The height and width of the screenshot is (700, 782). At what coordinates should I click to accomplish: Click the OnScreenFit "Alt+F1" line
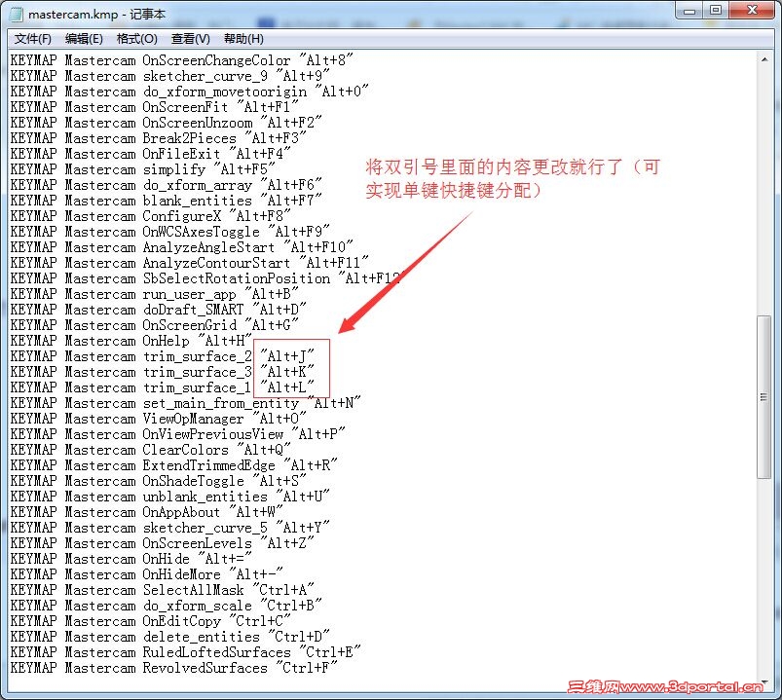click(155, 107)
